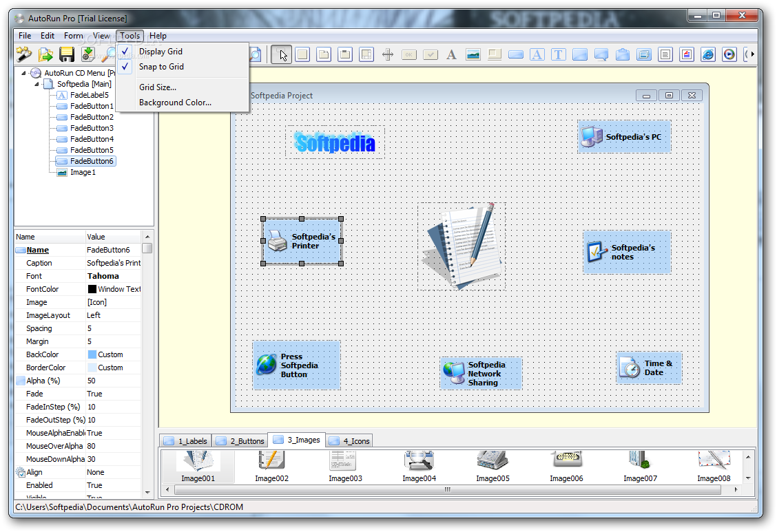The height and width of the screenshot is (532, 777).
Task: Click the Press Softpedia Button
Action: pos(296,365)
